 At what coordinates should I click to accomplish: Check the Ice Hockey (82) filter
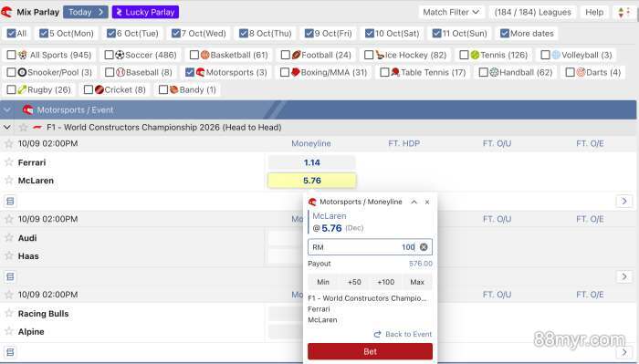tap(369, 55)
